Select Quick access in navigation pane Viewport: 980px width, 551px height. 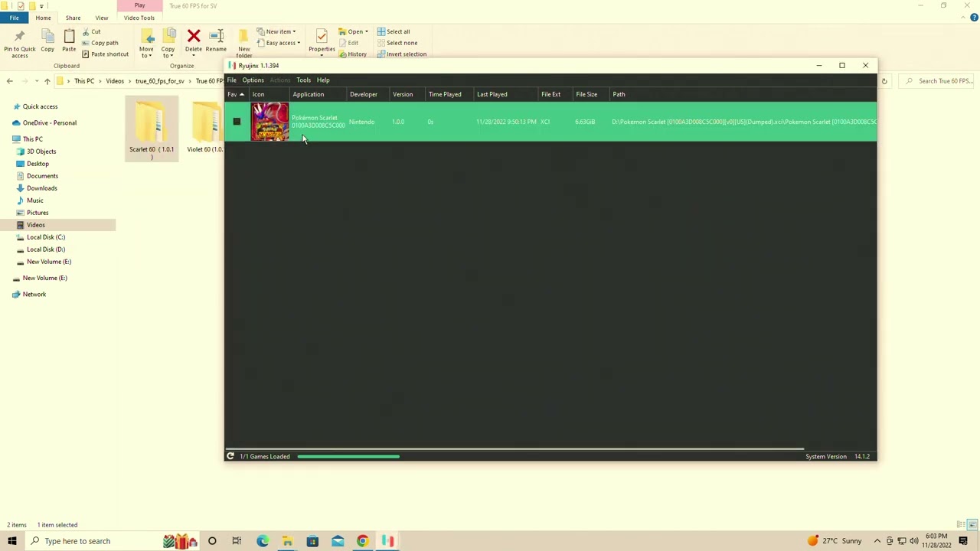(x=40, y=106)
